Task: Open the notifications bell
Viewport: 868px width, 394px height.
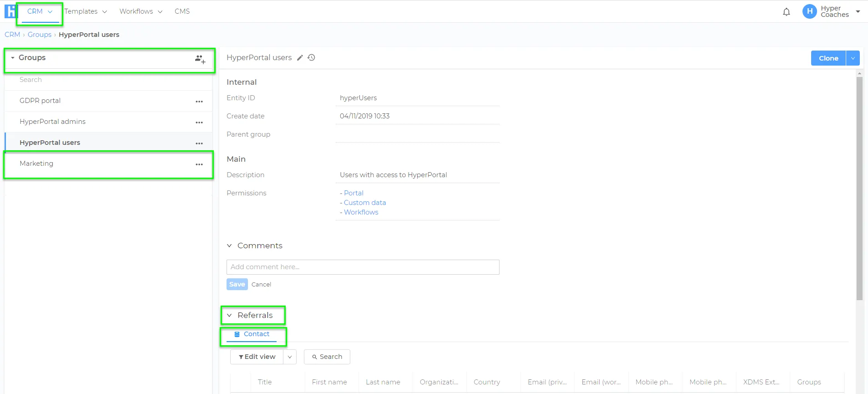Action: (787, 12)
